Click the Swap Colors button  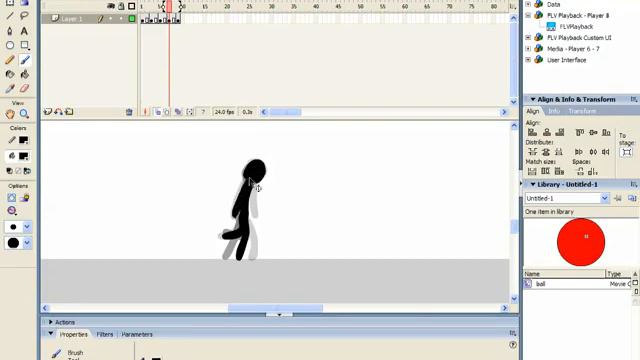click(27, 171)
